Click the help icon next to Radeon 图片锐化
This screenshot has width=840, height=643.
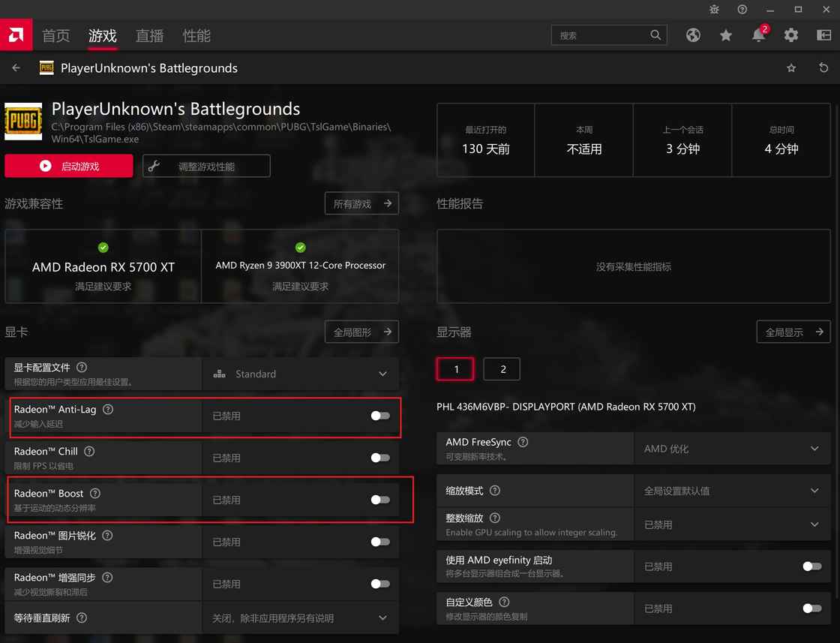point(107,535)
